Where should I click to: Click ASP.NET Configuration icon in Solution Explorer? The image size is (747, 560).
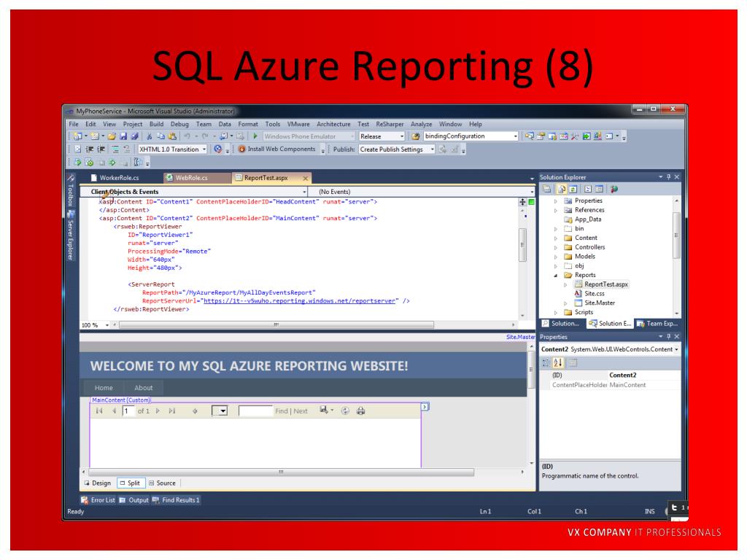[614, 189]
